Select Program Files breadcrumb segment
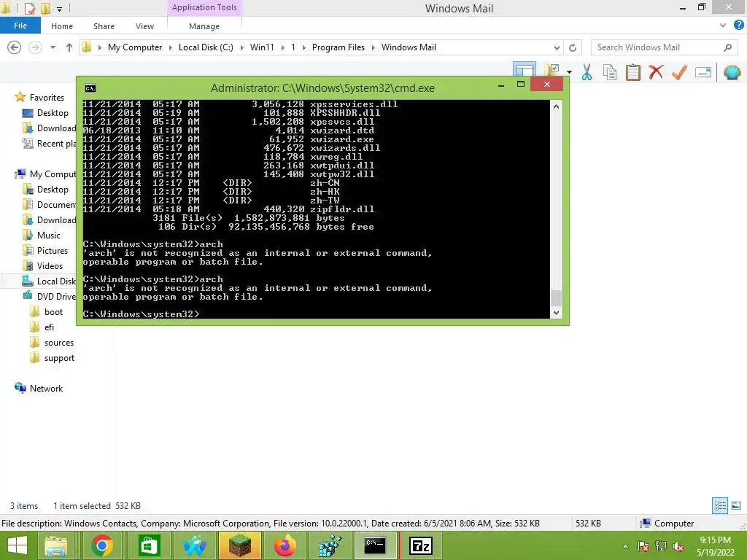 [338, 47]
